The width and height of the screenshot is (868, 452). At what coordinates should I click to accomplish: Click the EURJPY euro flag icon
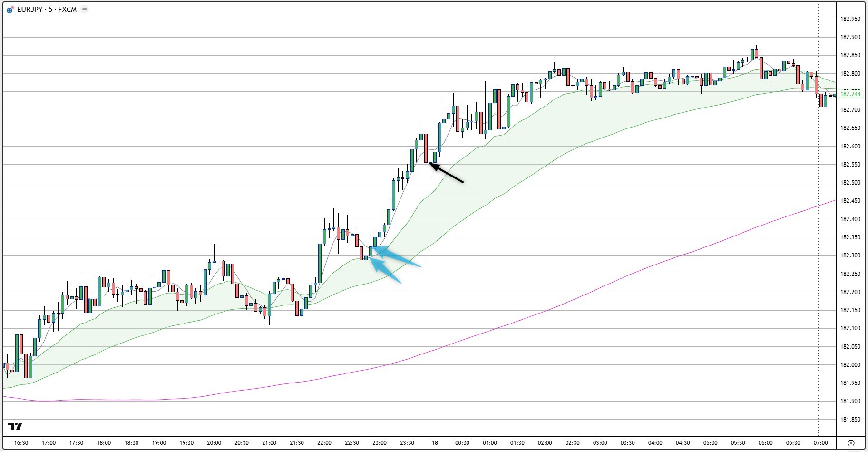pyautogui.click(x=10, y=10)
